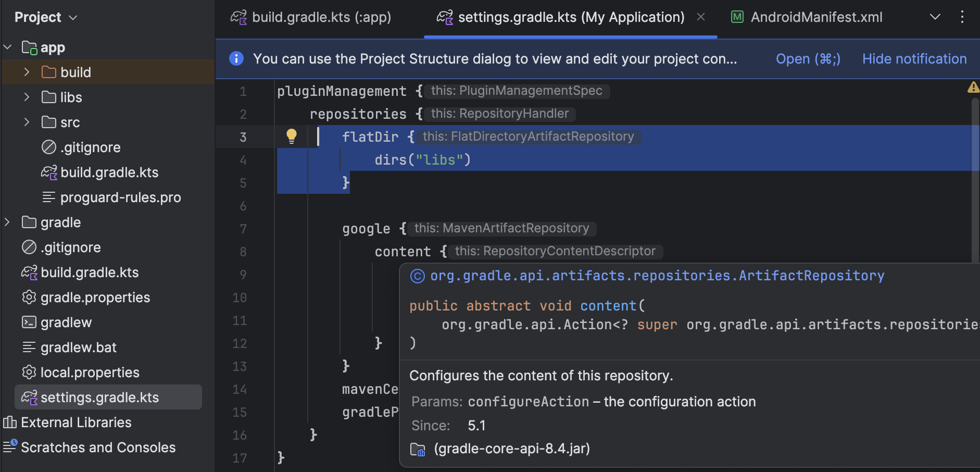
Task: Click the Gradle icon beside app build.gradle.kts
Action: click(49, 172)
